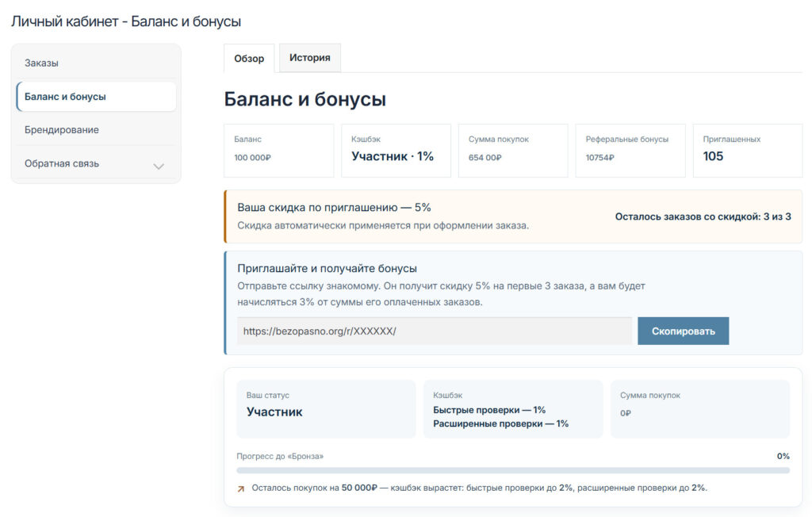Screen dimensions: 812x517
Task: Open the Заказы sidebar section
Action: [x=96, y=63]
